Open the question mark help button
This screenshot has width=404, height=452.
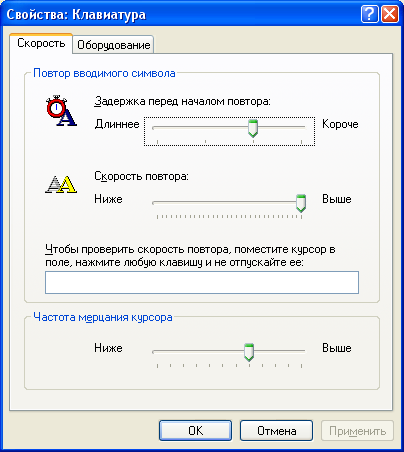(369, 14)
